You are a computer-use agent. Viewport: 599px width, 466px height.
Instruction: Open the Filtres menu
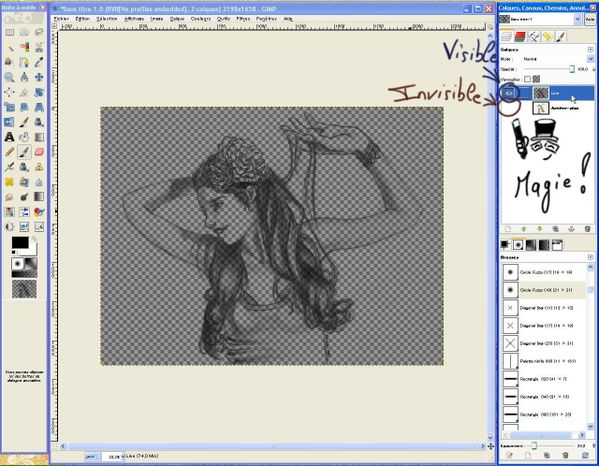click(243, 18)
